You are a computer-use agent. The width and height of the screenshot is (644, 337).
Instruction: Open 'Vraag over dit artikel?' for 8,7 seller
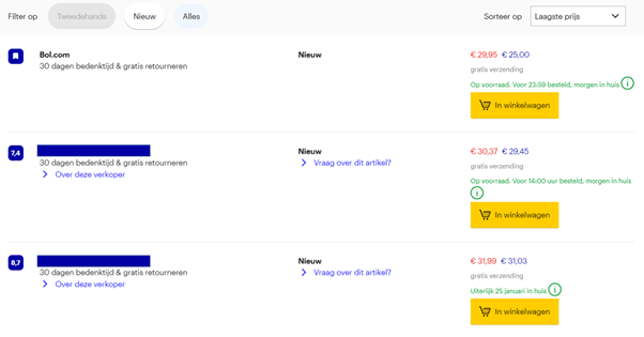(x=352, y=273)
